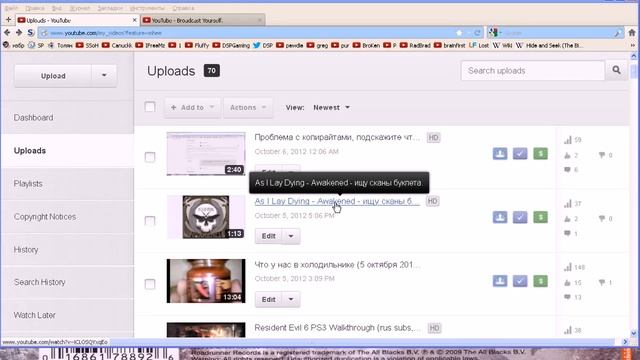This screenshot has width=640, height=360.
Task: Click green monetization icon for As I Lay Dying
Action: pos(540,217)
